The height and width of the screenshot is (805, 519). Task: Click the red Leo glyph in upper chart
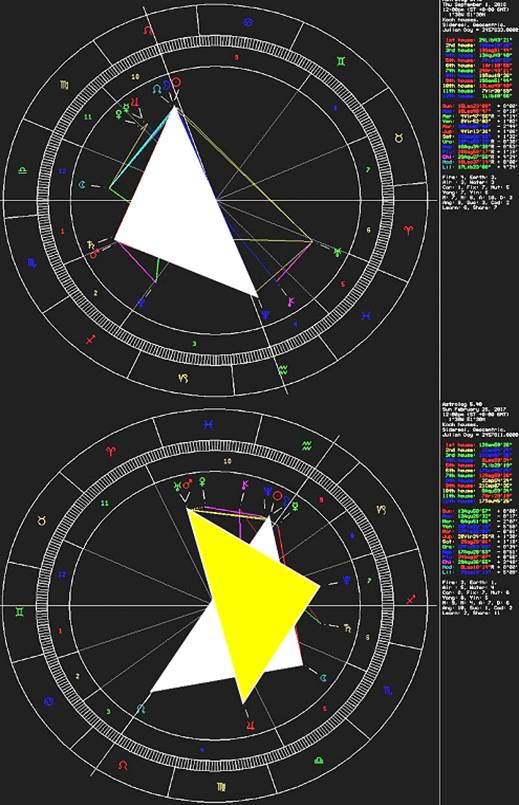pos(148,30)
